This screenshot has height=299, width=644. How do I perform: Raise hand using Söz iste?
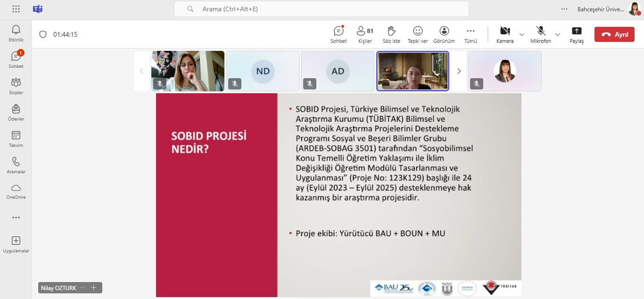(391, 34)
